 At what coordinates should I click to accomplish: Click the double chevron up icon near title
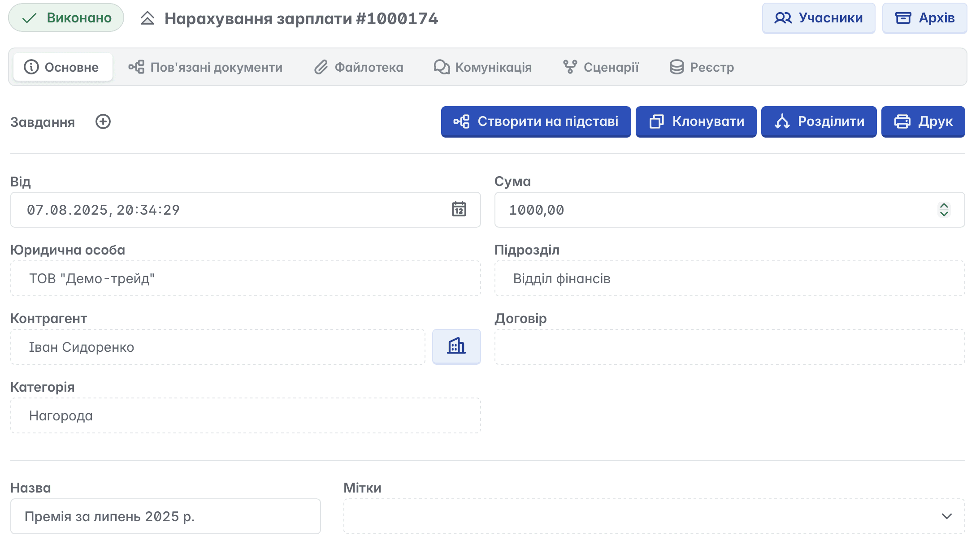pos(147,18)
